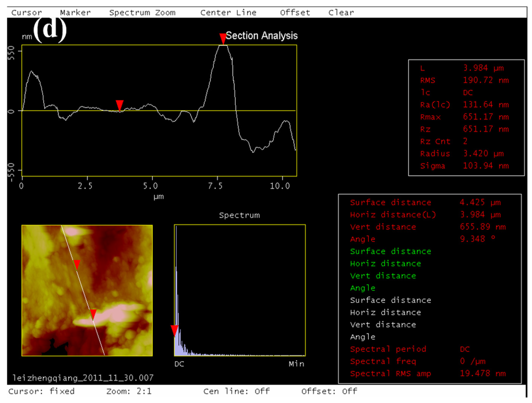Image resolution: width=532 pixels, height=403 pixels.
Task: Open the Cursor menu
Action: 27,12
